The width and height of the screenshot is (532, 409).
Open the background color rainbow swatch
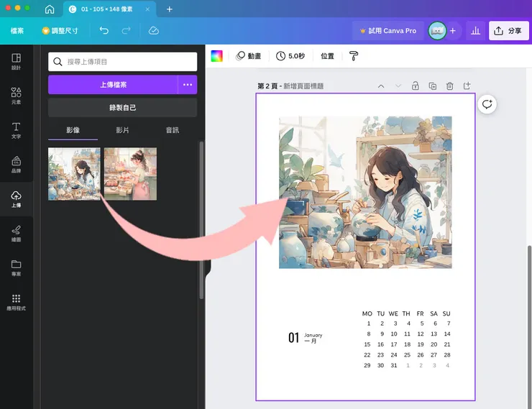[217, 56]
